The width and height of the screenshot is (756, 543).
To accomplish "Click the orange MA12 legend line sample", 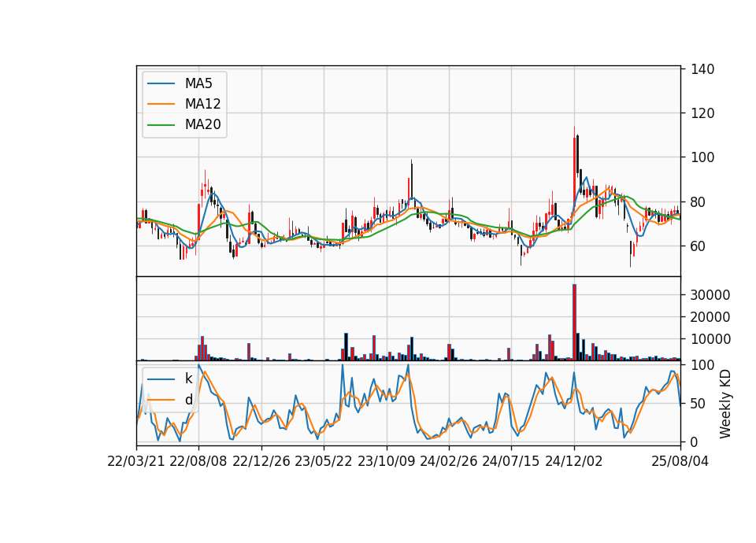I will pos(161,104).
